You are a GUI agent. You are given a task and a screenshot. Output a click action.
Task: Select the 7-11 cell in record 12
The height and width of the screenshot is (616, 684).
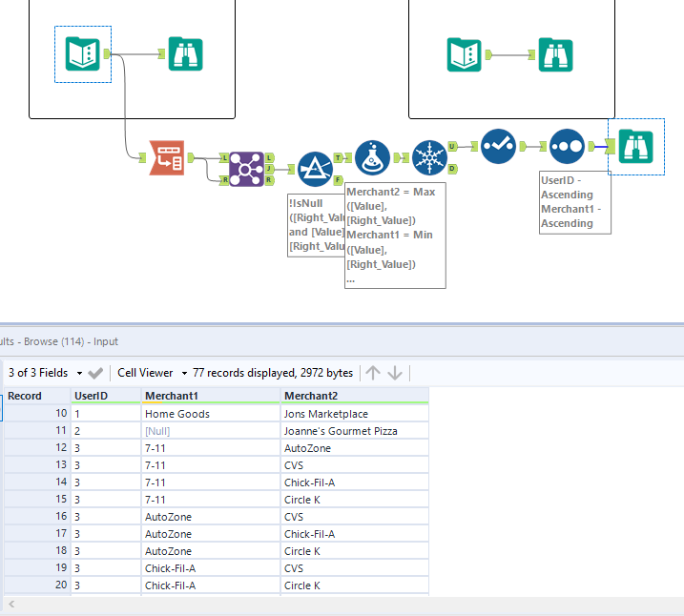click(x=211, y=448)
